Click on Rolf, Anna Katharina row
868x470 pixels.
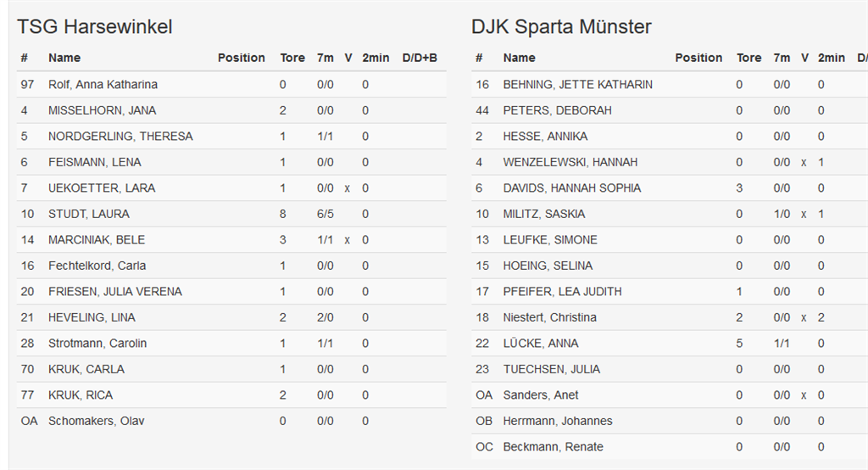(x=103, y=85)
